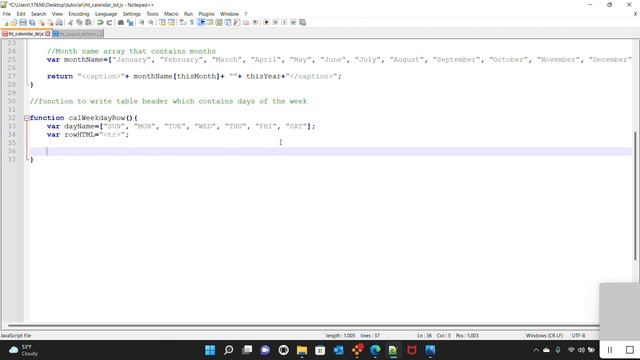Click Windows (CR LF) in status bar
640x360 pixels.
coord(544,336)
